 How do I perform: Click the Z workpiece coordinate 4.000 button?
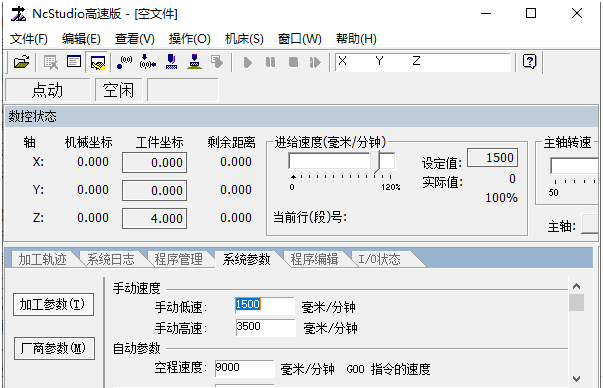pyautogui.click(x=155, y=218)
